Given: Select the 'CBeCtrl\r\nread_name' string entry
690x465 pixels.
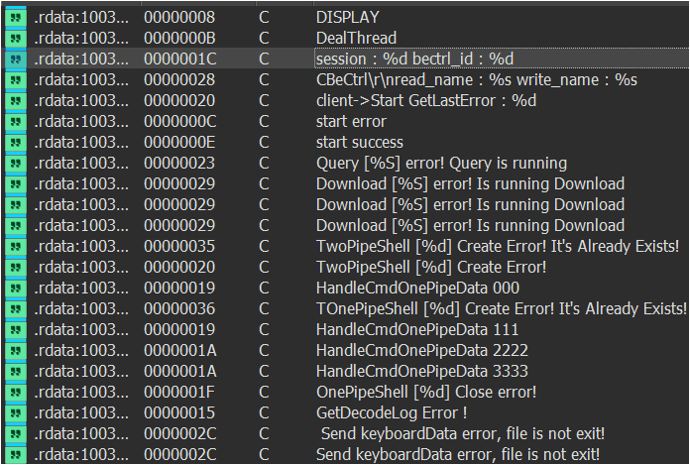Looking at the screenshot, I should 477,80.
